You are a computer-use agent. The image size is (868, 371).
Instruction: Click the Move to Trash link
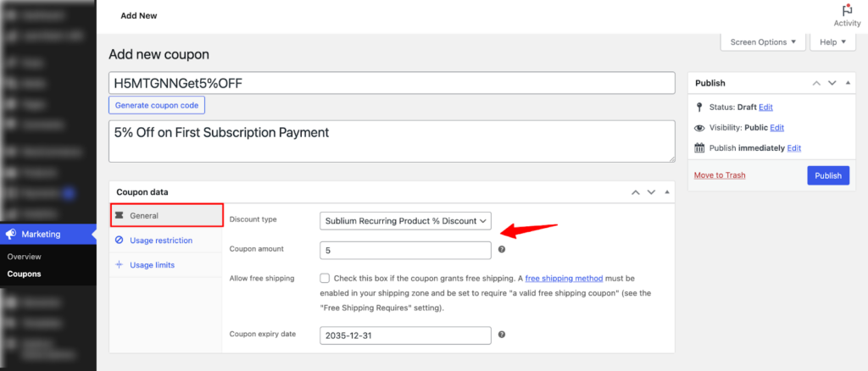tap(719, 175)
